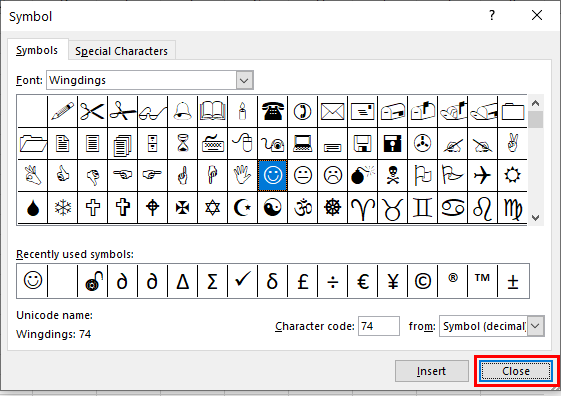Choose the frowning face symbol

click(x=333, y=176)
